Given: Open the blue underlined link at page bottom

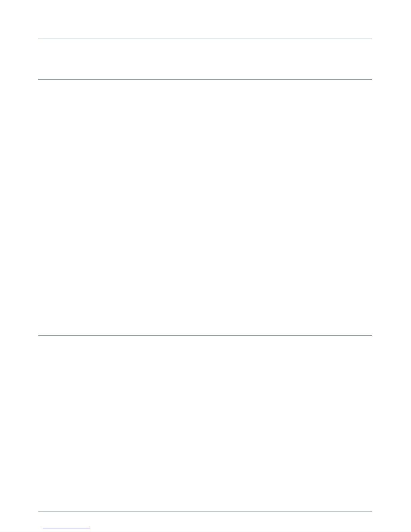Looking at the screenshot, I should [67, 529].
